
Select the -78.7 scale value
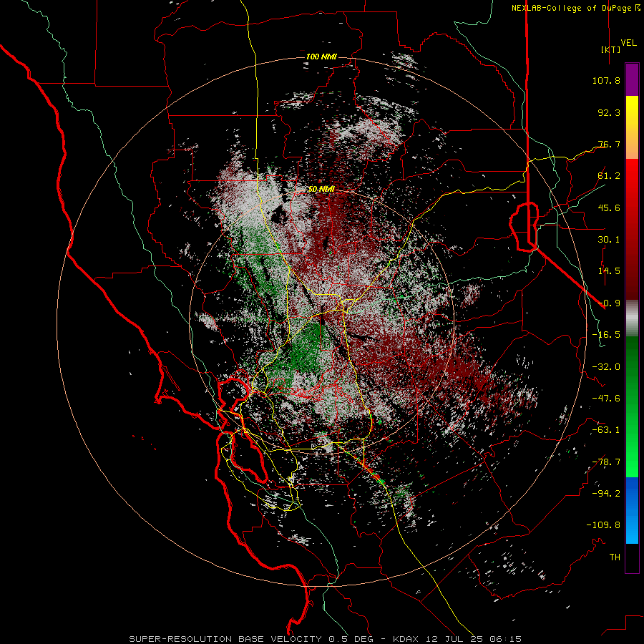[606, 462]
